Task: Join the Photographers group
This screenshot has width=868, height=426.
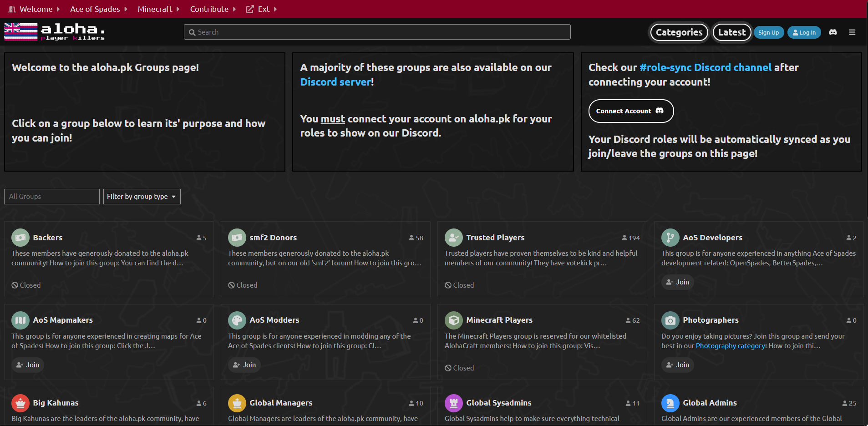Action: 678,365
